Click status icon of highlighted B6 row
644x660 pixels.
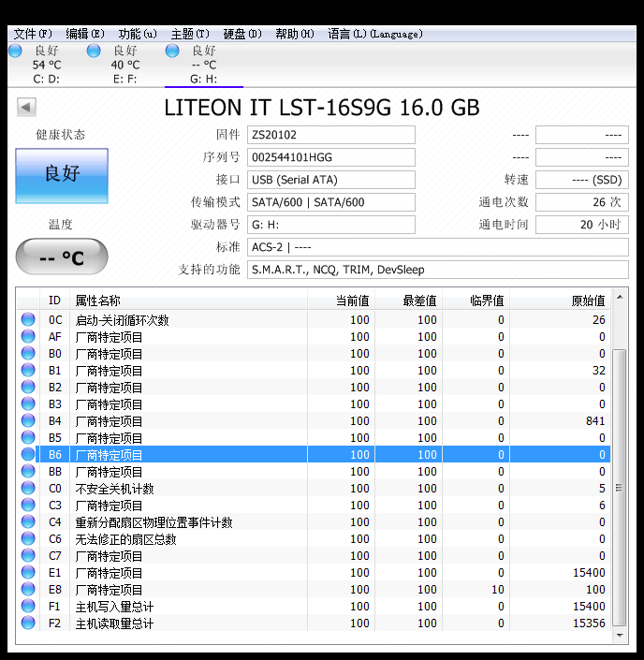click(x=28, y=454)
